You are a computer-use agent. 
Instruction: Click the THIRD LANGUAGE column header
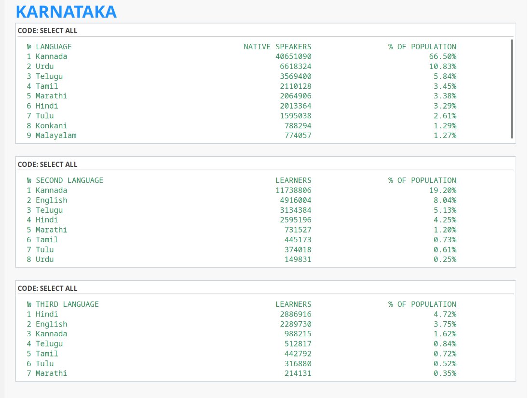click(x=67, y=304)
